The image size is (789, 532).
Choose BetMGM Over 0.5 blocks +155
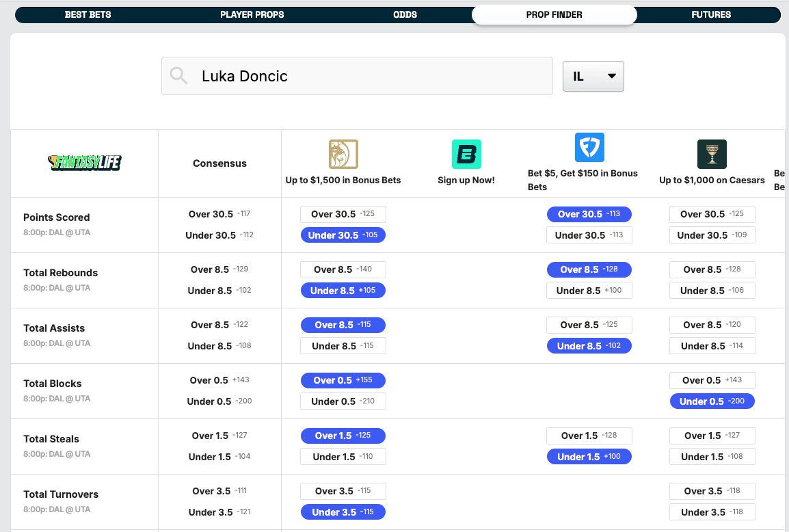click(x=343, y=380)
